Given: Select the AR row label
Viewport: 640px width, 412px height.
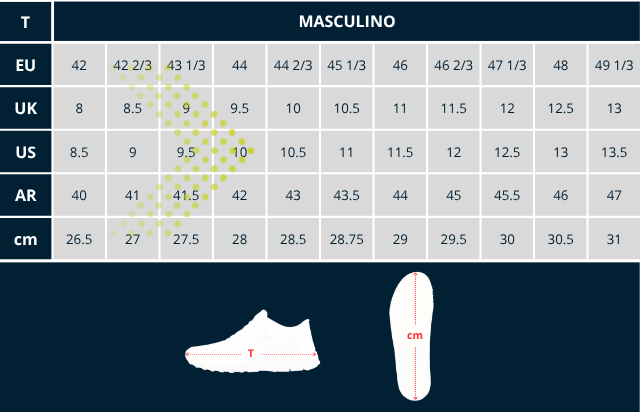Looking at the screenshot, I should pyautogui.click(x=26, y=195).
